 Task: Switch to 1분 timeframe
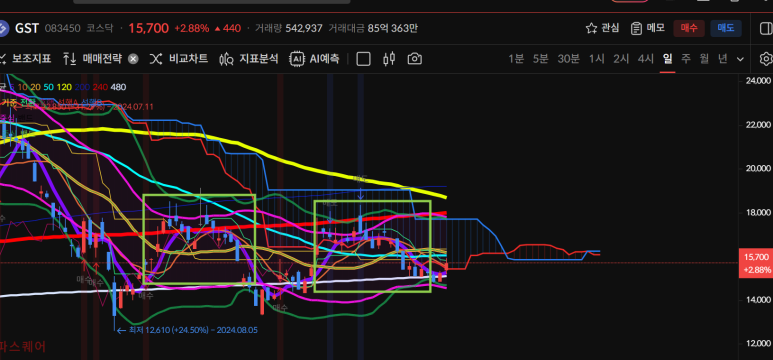[516, 59]
